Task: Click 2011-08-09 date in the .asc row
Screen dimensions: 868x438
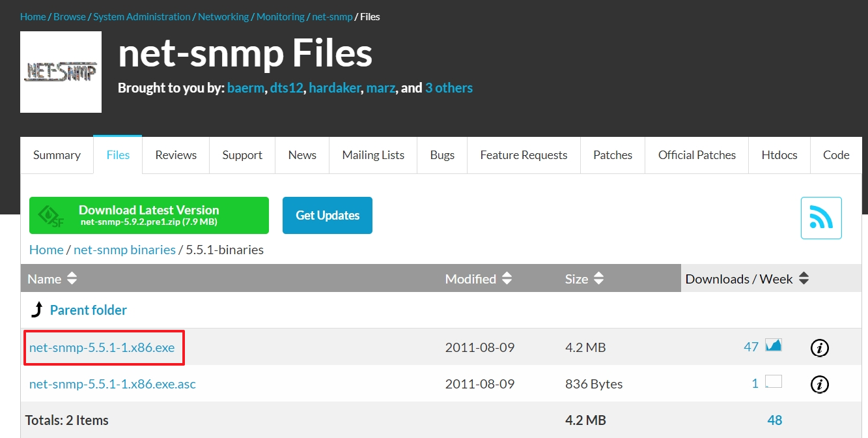Action: (480, 384)
